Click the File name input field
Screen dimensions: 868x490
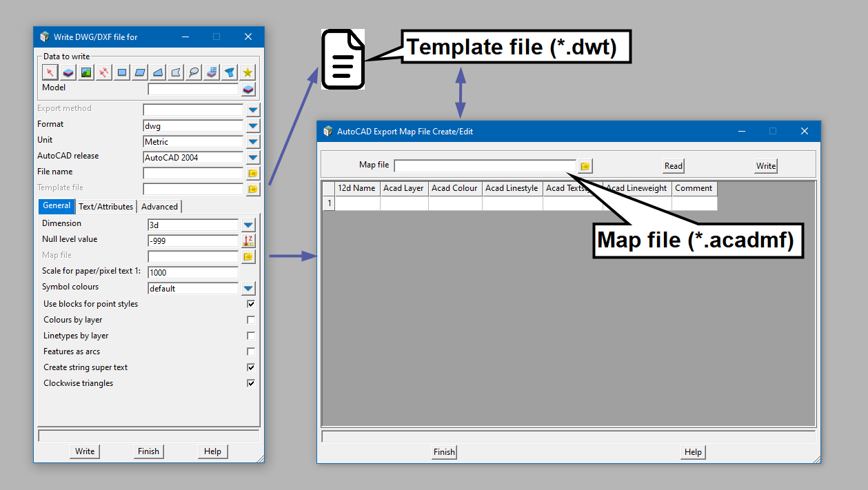(193, 174)
